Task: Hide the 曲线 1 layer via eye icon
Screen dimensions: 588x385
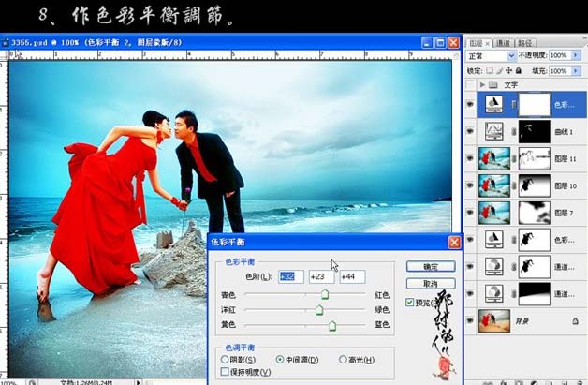Action: [x=470, y=132]
